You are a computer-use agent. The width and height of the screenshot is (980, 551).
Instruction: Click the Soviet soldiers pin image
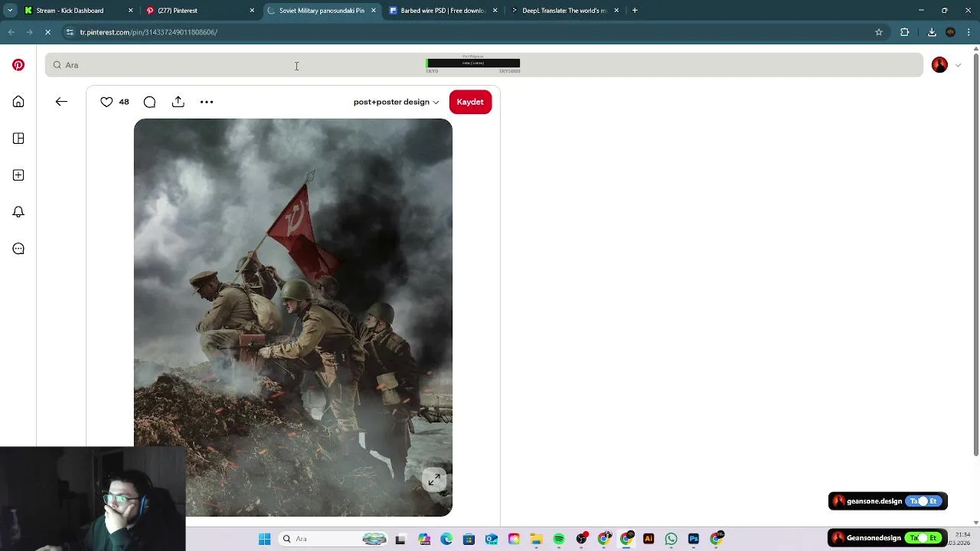pyautogui.click(x=293, y=317)
